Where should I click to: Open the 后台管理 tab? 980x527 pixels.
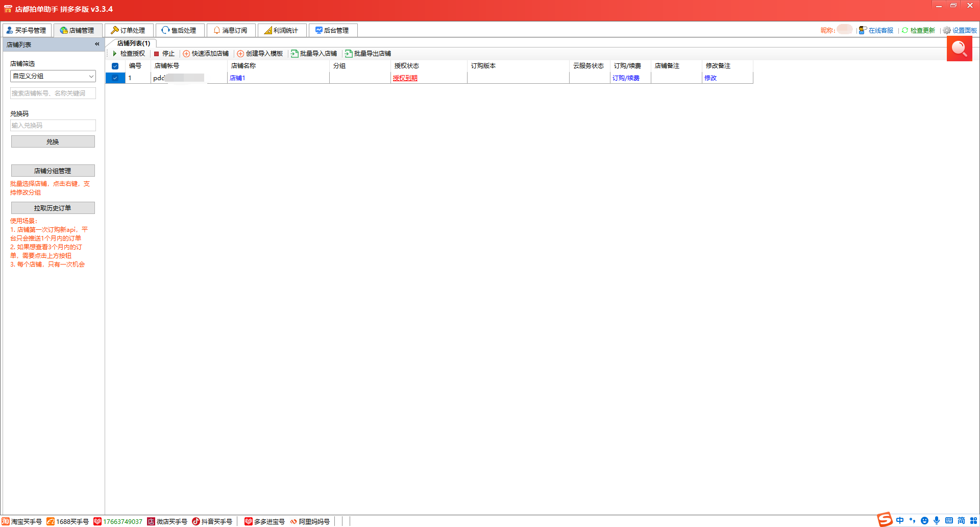tap(333, 30)
